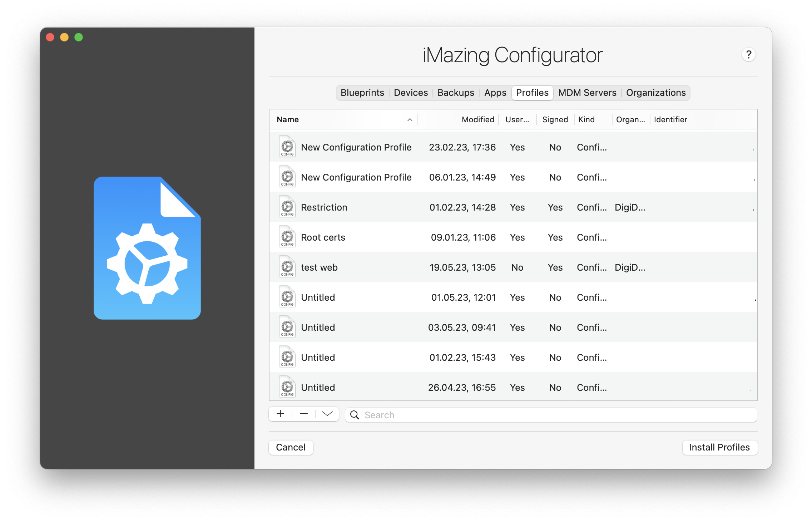Screen dimensions: 812x522
Task: Click Confi... kind in Restriction row
Action: pos(591,207)
